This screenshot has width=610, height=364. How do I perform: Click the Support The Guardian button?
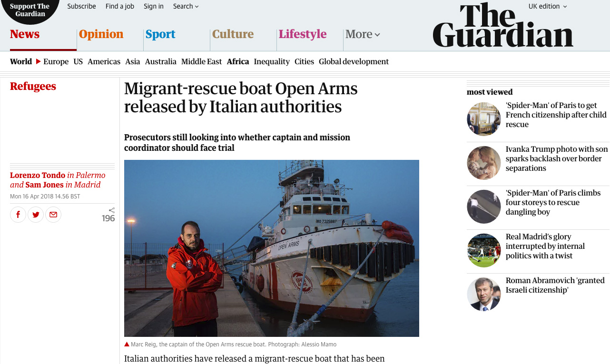[30, 10]
